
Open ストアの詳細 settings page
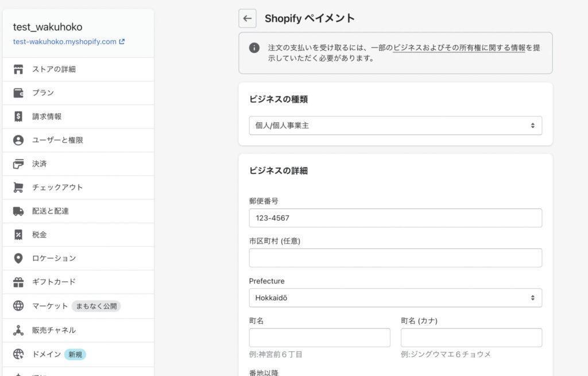78,69
